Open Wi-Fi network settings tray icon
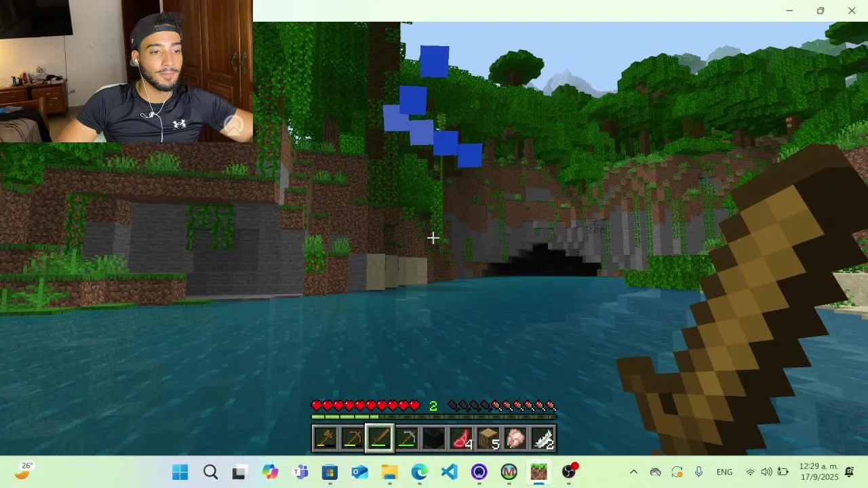The height and width of the screenshot is (488, 868). (750, 472)
